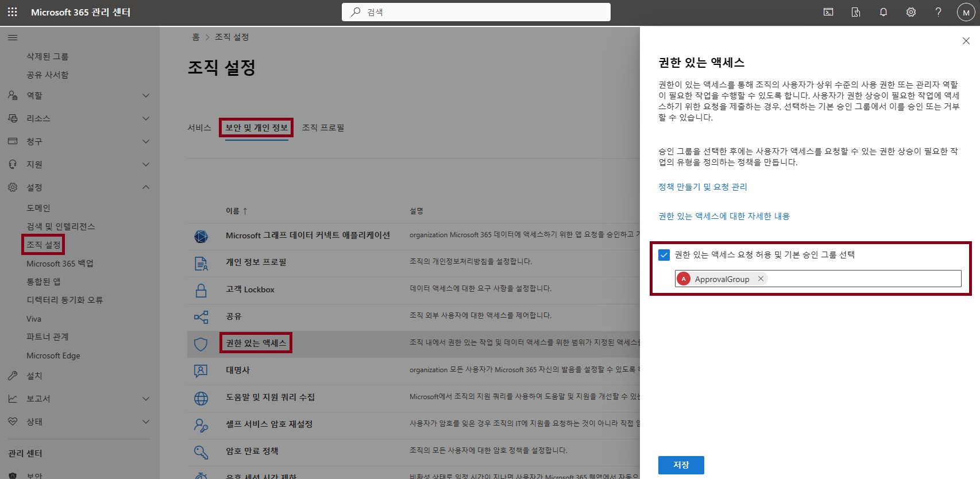980x479 pixels.
Task: Expand the 청구 menu chevron
Action: 146,141
